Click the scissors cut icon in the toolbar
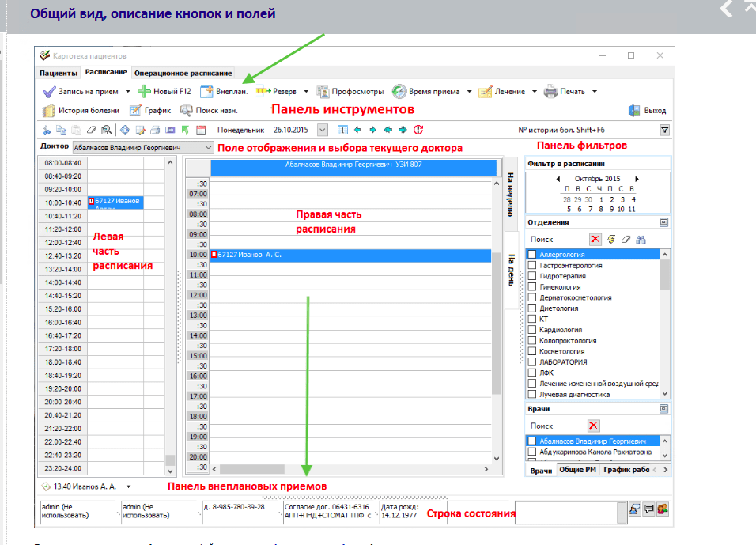Image resolution: width=756 pixels, height=545 pixels. click(x=47, y=131)
